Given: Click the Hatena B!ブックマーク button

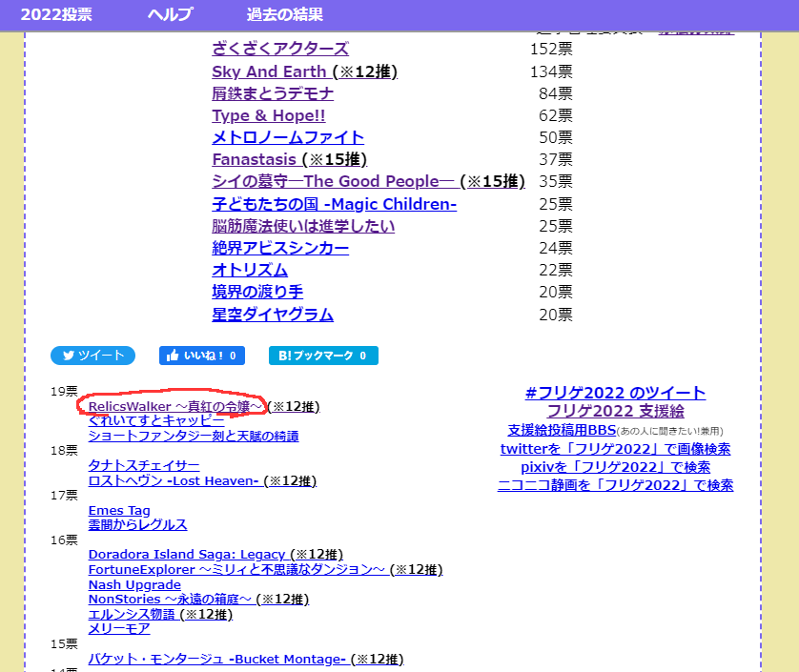Looking at the screenshot, I should (323, 356).
